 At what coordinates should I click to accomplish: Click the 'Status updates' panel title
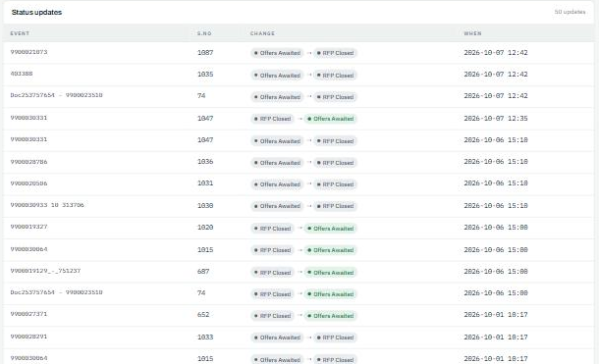[x=36, y=12]
